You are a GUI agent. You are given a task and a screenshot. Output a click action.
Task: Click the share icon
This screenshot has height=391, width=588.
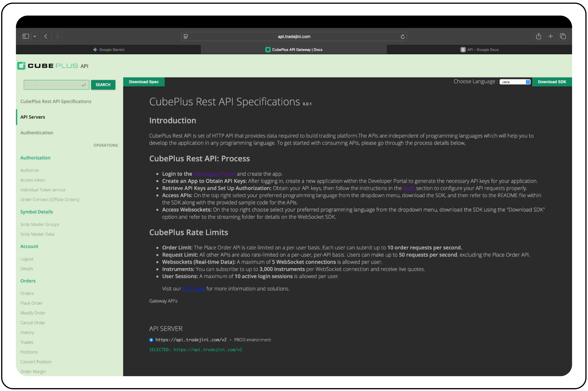pyautogui.click(x=539, y=36)
